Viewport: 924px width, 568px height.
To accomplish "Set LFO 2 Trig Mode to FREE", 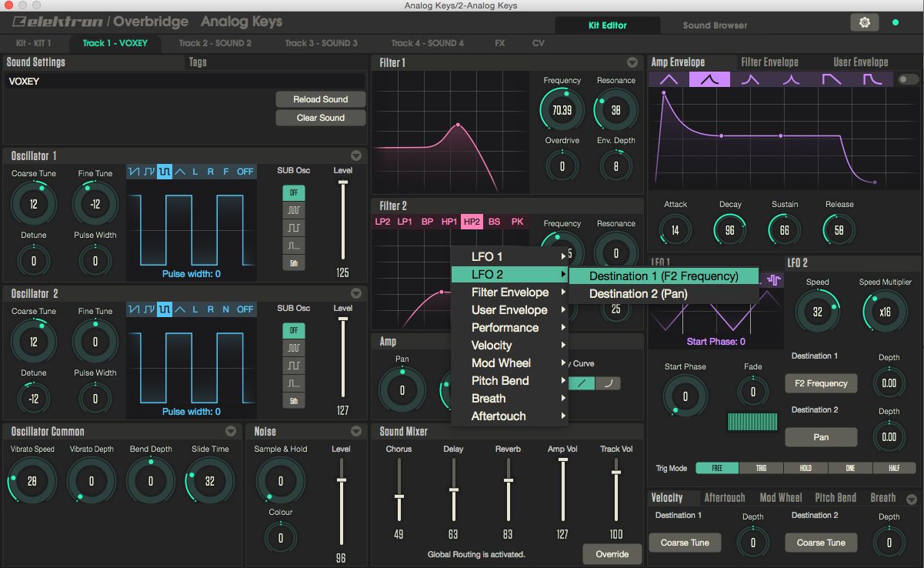I will (717, 468).
